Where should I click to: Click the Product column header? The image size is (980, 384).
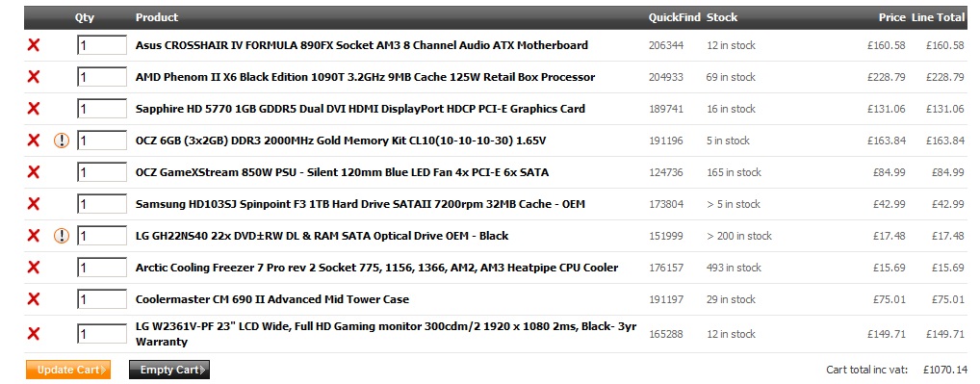pyautogui.click(x=157, y=17)
